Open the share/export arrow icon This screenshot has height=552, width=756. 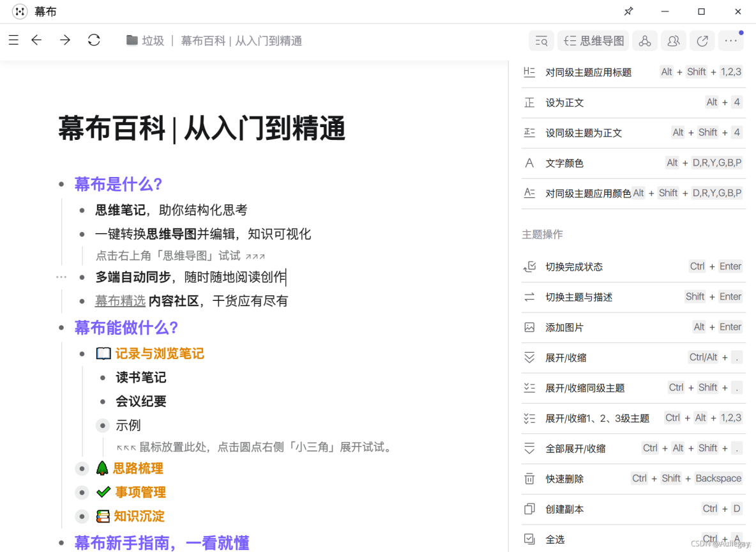pyautogui.click(x=702, y=40)
